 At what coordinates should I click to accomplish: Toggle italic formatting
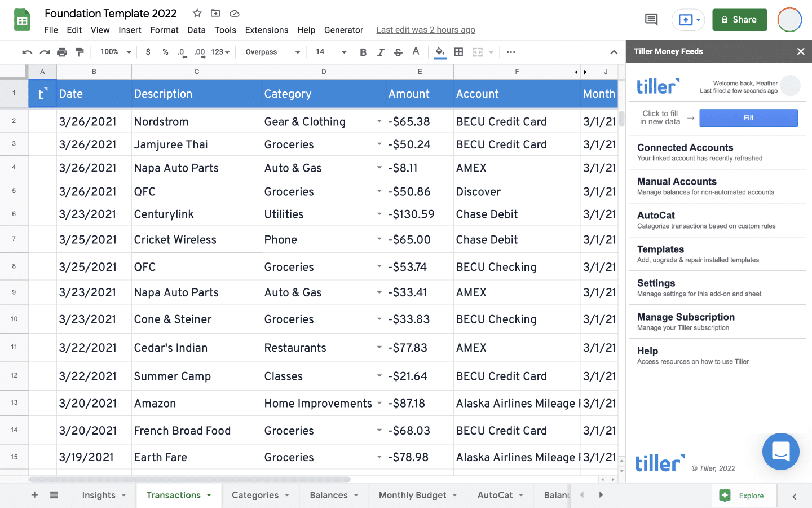click(381, 52)
